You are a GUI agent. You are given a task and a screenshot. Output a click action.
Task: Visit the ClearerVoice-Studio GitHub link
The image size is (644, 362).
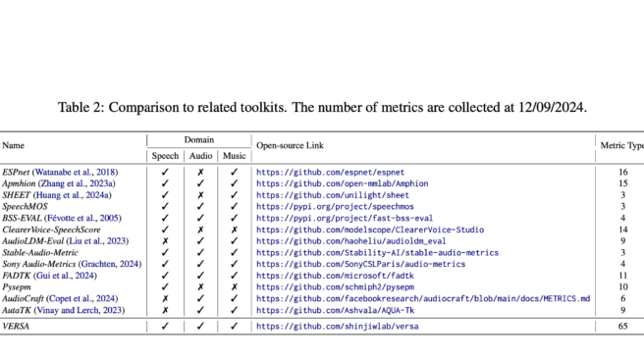[370, 230]
